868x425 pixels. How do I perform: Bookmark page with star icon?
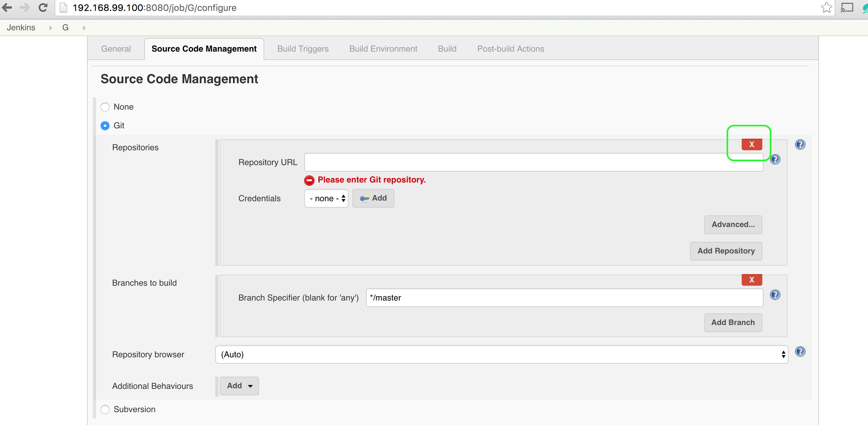(826, 7)
